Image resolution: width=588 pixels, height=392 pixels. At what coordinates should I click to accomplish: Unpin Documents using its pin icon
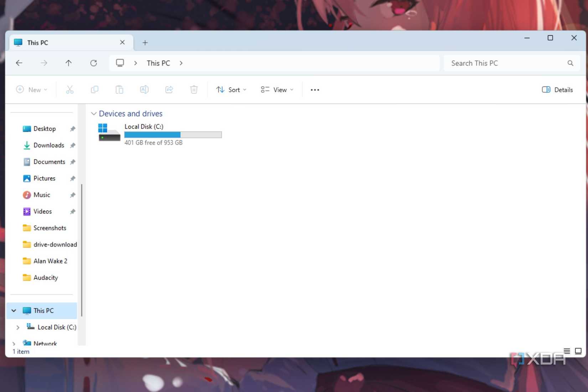click(73, 162)
